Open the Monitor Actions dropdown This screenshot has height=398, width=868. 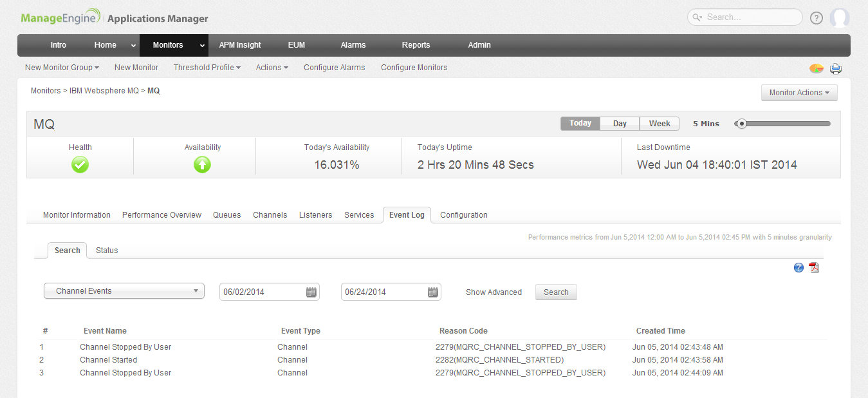[799, 93]
